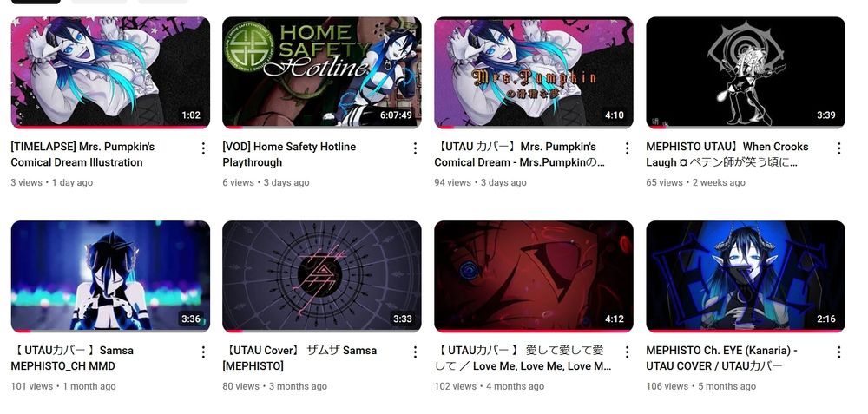Screen dimensions: 868x414
Task: Open options menu for When Crooks Laugh video
Action: 838,148
